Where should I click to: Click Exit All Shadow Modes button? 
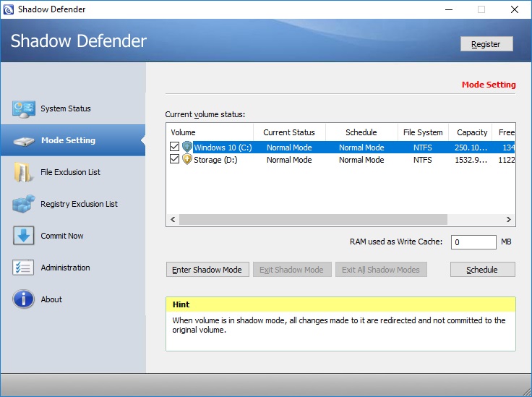pos(381,270)
